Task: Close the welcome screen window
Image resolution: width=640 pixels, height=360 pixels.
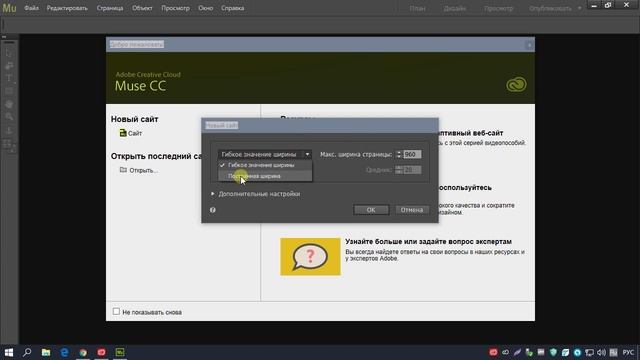Action: pos(529,44)
